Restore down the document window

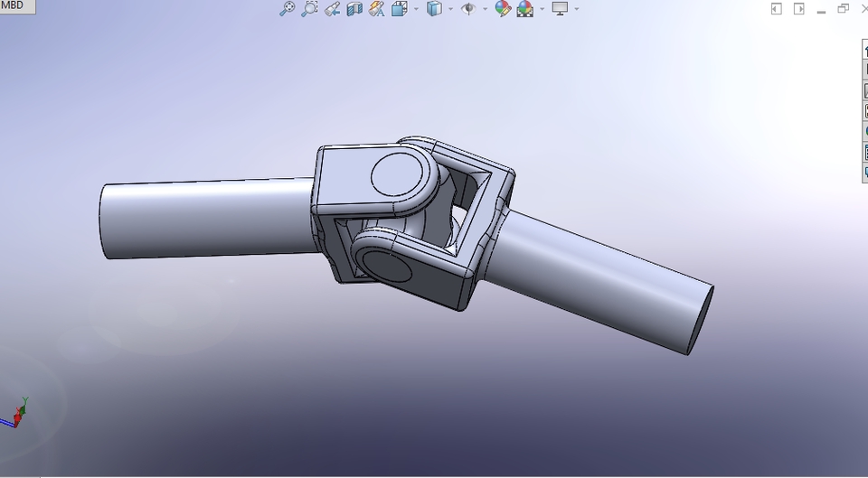pos(843,9)
